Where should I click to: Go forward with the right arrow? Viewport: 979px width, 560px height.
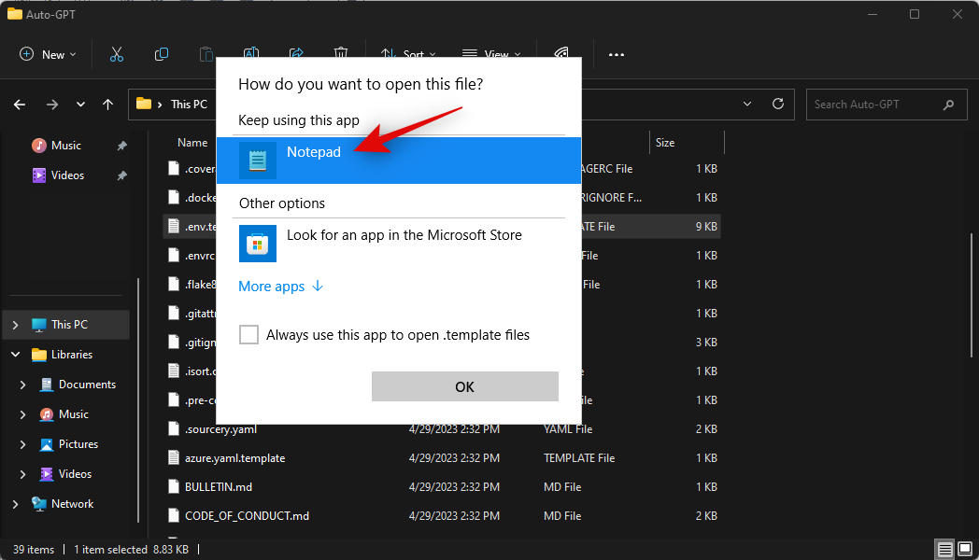pyautogui.click(x=52, y=105)
